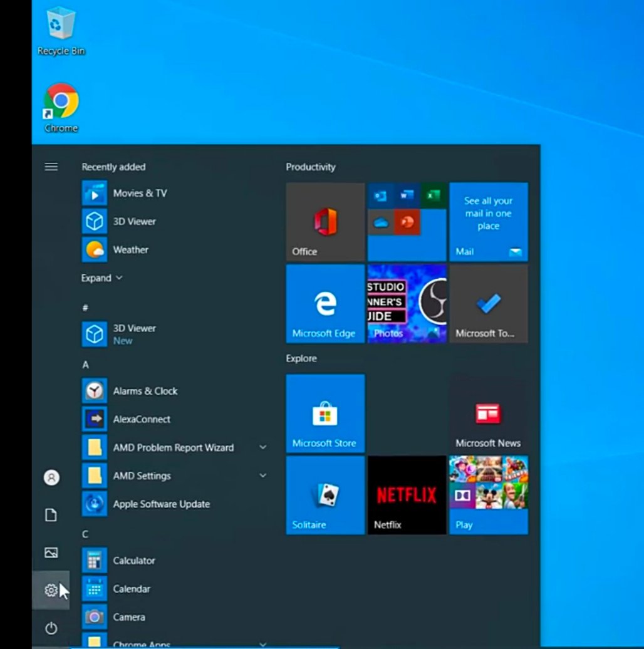Launch the Chrome desktop shortcut
Viewport: 644px width, 649px height.
click(61, 108)
